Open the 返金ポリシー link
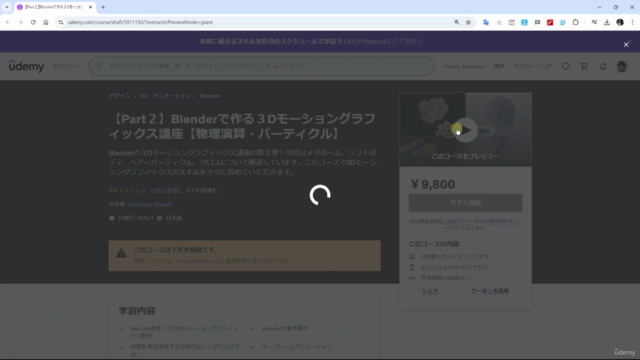This screenshot has width=640, height=360. pyautogui.click(x=460, y=221)
